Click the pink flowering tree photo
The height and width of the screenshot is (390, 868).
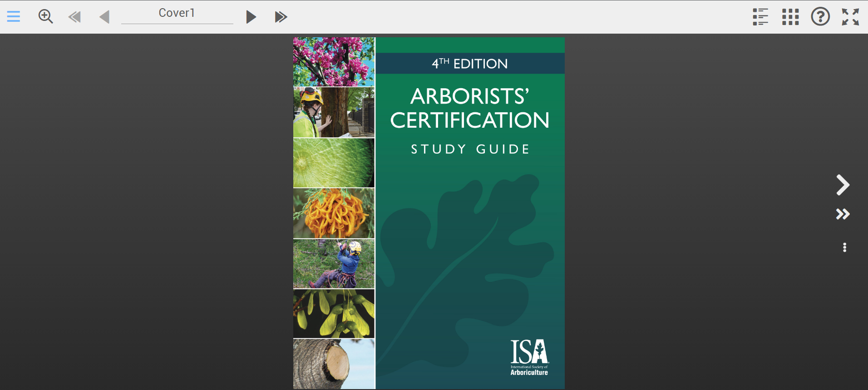(334, 62)
